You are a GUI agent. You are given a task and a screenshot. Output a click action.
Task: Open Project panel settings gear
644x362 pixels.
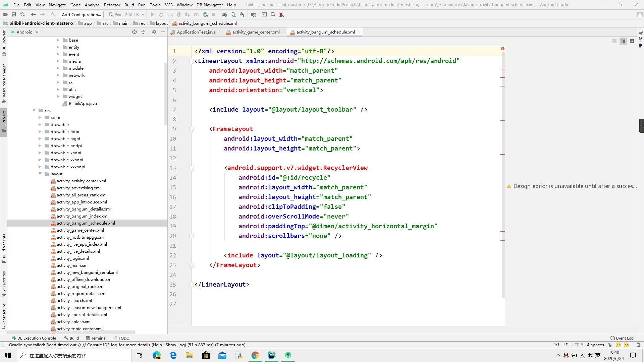pos(154,32)
